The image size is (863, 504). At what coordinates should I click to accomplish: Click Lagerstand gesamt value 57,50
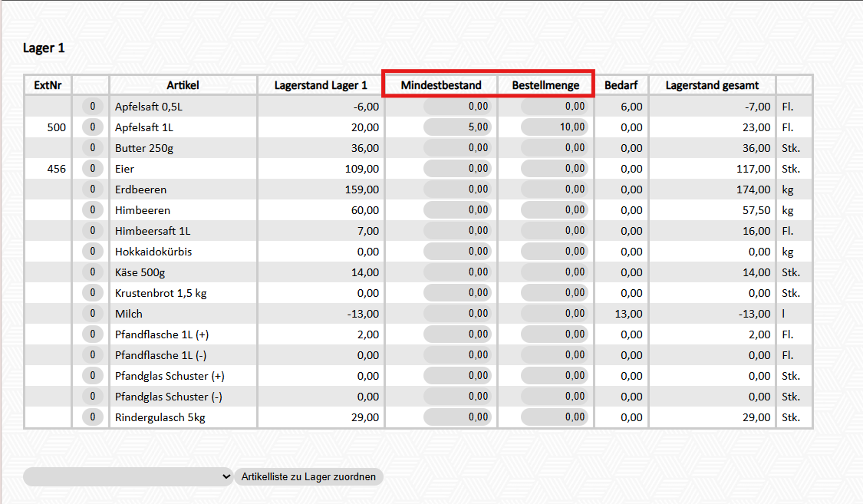[756, 210]
